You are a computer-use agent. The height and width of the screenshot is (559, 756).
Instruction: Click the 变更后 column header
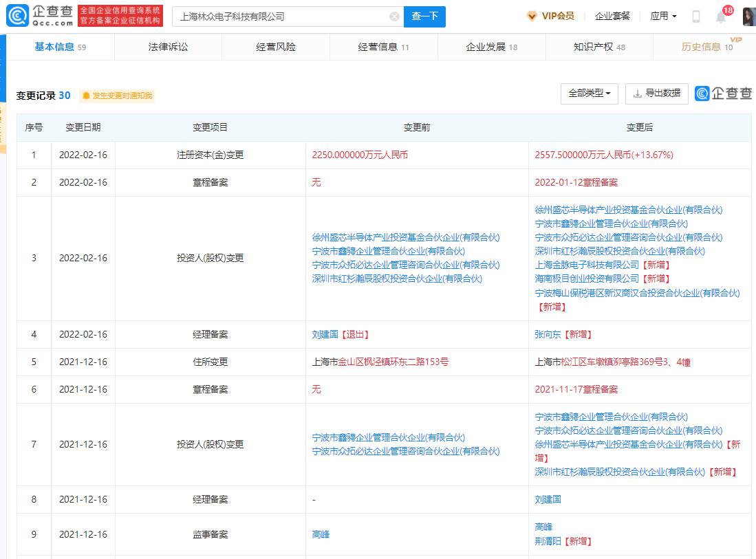point(639,127)
